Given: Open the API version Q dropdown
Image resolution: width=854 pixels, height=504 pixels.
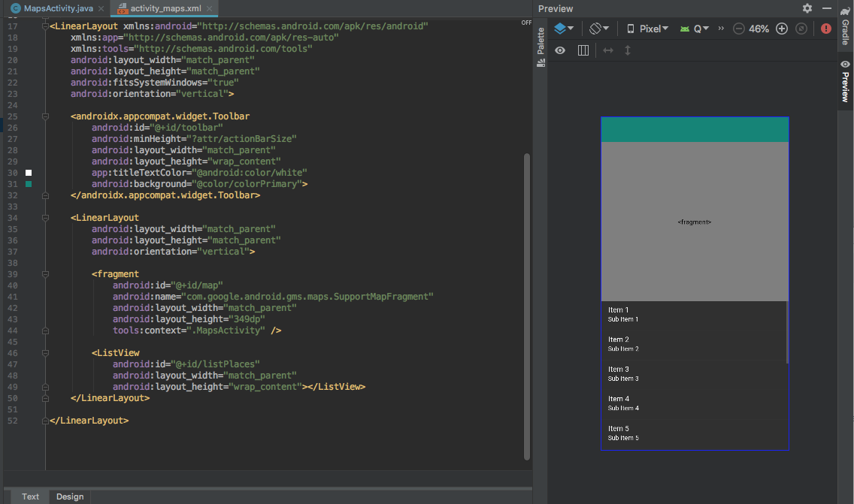Looking at the screenshot, I should tap(695, 29).
